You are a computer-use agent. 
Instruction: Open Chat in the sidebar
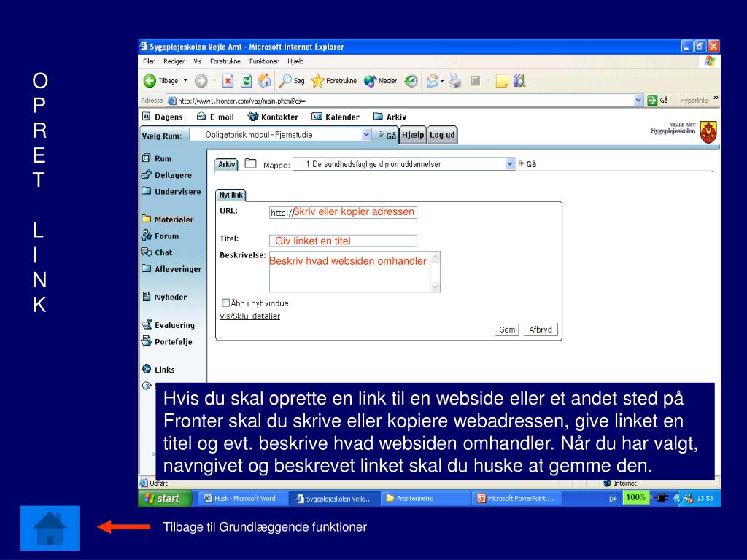(157, 252)
